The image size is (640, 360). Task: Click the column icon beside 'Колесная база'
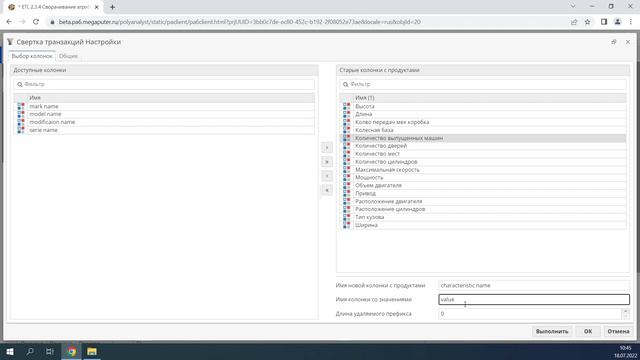coord(347,130)
